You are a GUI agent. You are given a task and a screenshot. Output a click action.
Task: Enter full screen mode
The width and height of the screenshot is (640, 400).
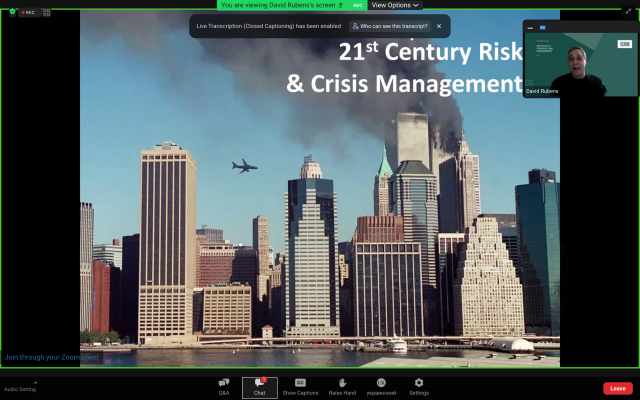coord(628,12)
